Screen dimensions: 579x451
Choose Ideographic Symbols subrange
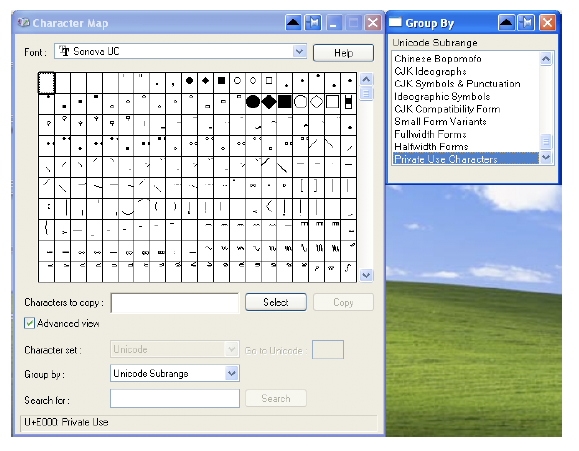point(442,96)
